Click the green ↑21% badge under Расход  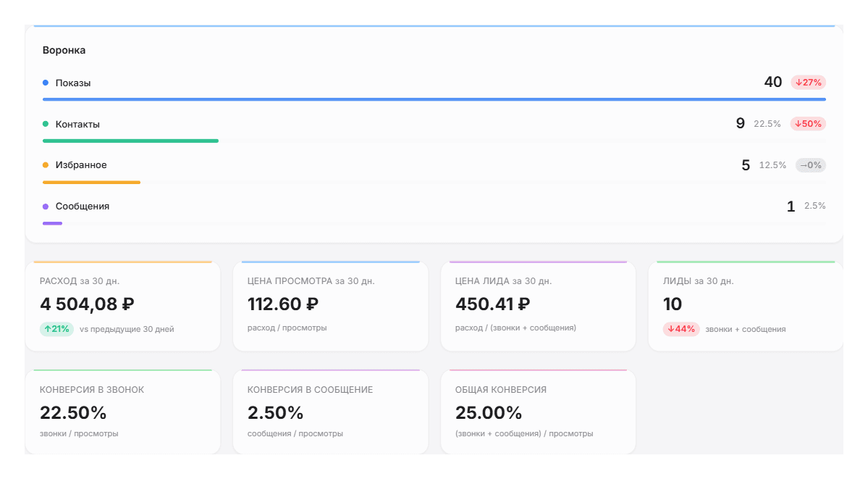[56, 329]
